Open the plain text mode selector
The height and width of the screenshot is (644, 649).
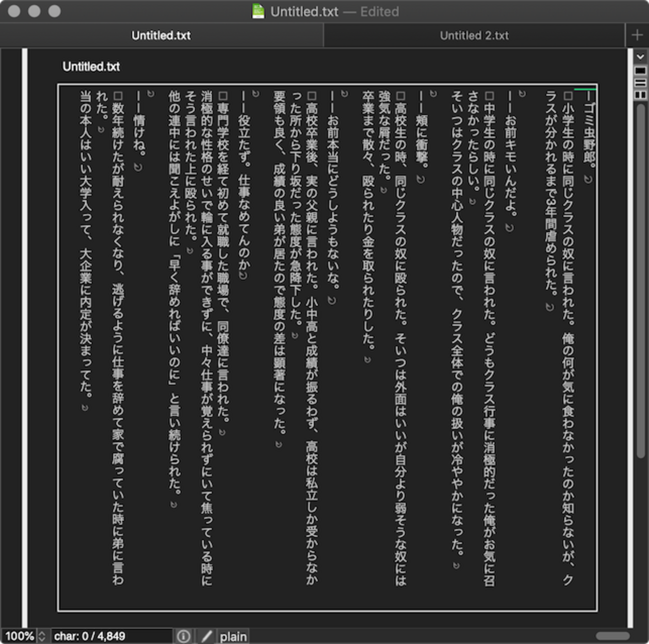[x=233, y=637]
